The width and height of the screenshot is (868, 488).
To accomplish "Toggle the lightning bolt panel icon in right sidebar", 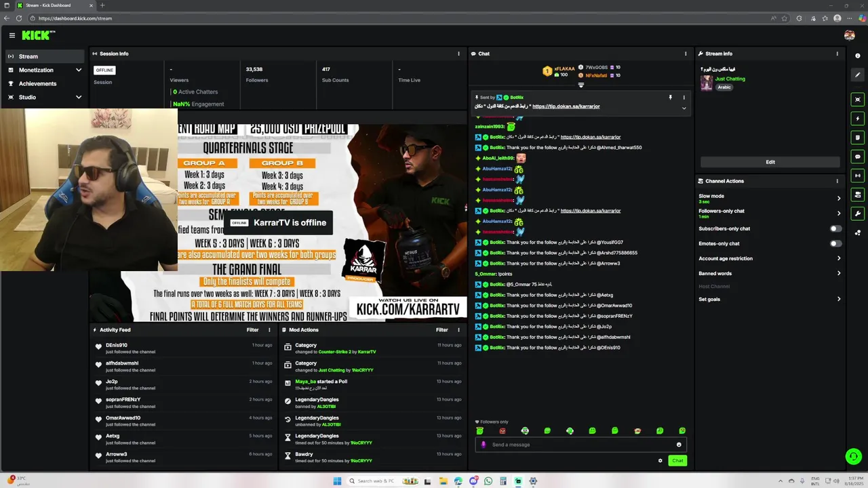I will pyautogui.click(x=858, y=119).
